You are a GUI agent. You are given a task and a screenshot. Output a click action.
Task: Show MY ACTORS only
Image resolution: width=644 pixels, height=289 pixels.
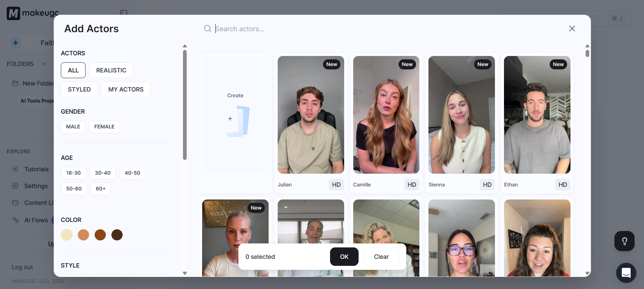click(x=126, y=89)
